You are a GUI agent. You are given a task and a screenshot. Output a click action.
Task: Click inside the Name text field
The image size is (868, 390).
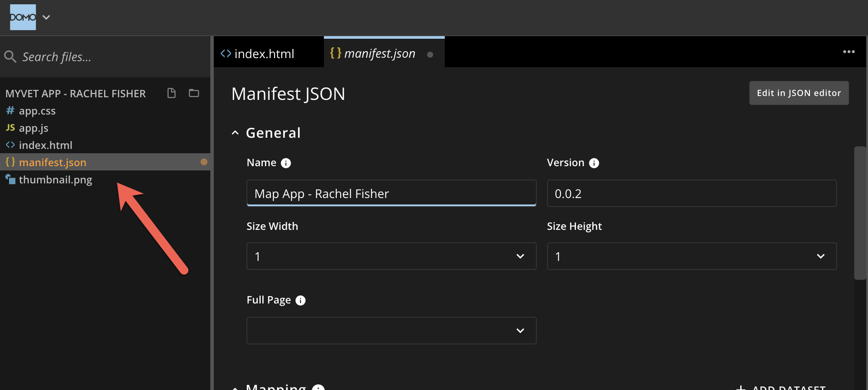point(391,193)
